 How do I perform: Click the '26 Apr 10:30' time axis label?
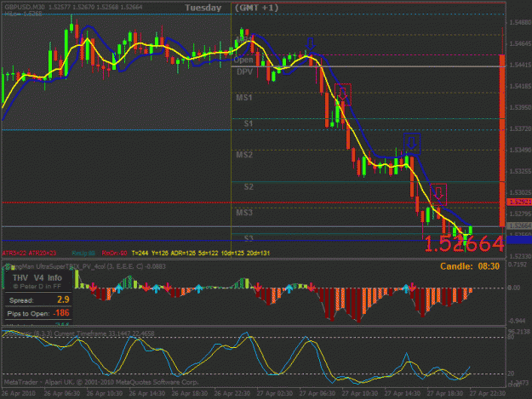coord(105,394)
